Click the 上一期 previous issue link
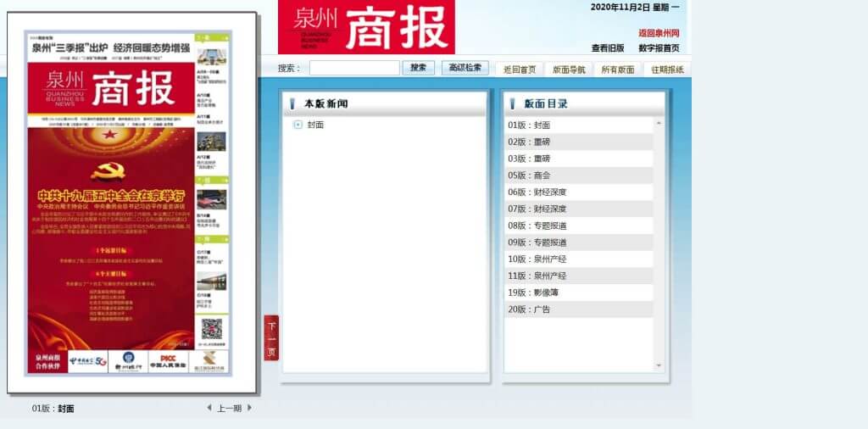Image resolution: width=868 pixels, height=429 pixels. pyautogui.click(x=229, y=409)
